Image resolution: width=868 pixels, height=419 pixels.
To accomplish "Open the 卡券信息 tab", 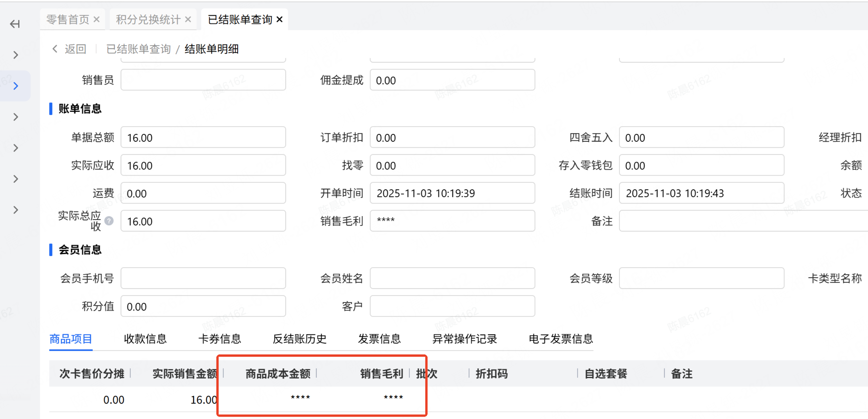I will (220, 339).
